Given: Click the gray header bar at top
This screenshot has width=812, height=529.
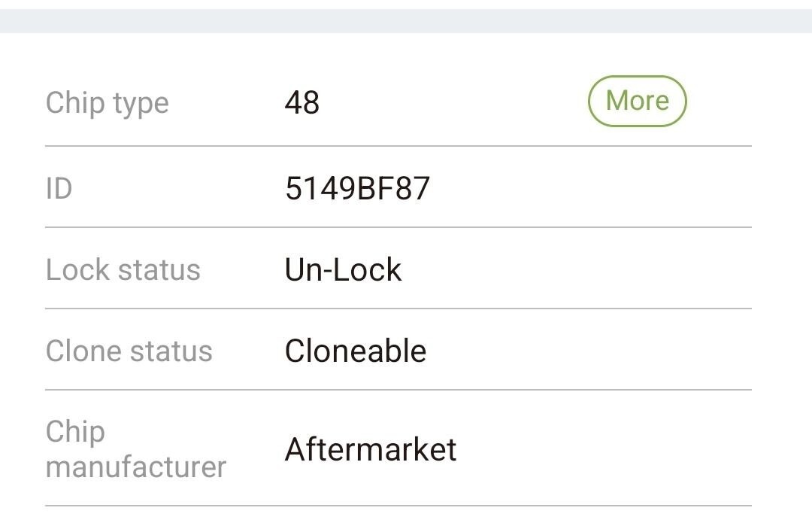Looking at the screenshot, I should [x=406, y=20].
